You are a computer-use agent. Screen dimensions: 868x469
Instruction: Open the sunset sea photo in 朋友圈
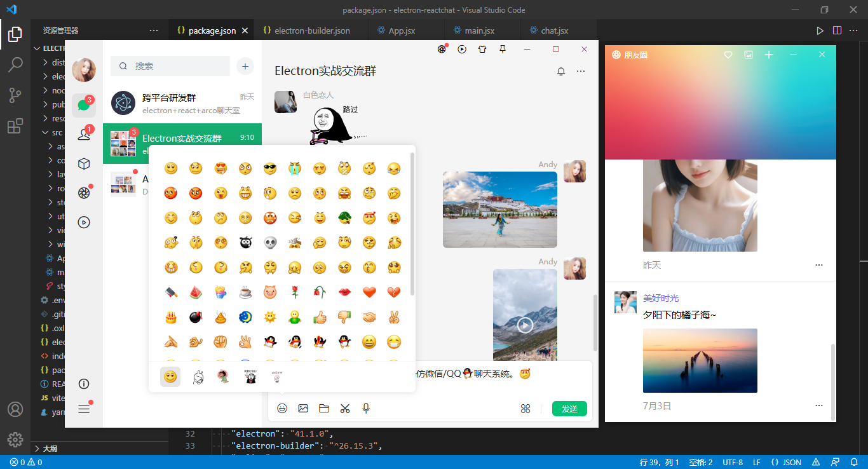click(700, 360)
